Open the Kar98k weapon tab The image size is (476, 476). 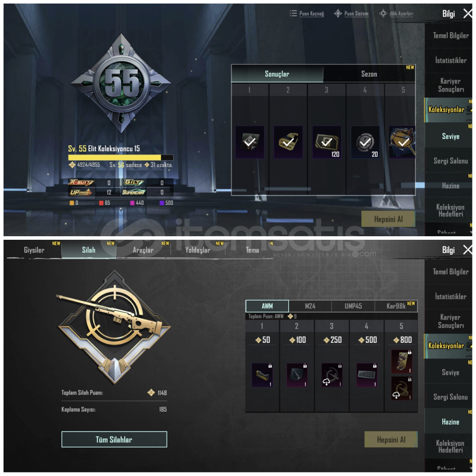(x=396, y=306)
